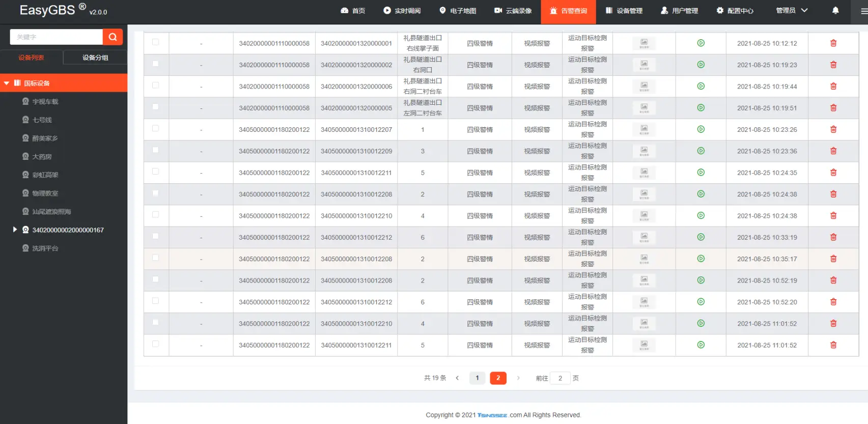Open the hamburger menu at top right
The image size is (868, 424).
pyautogui.click(x=863, y=11)
